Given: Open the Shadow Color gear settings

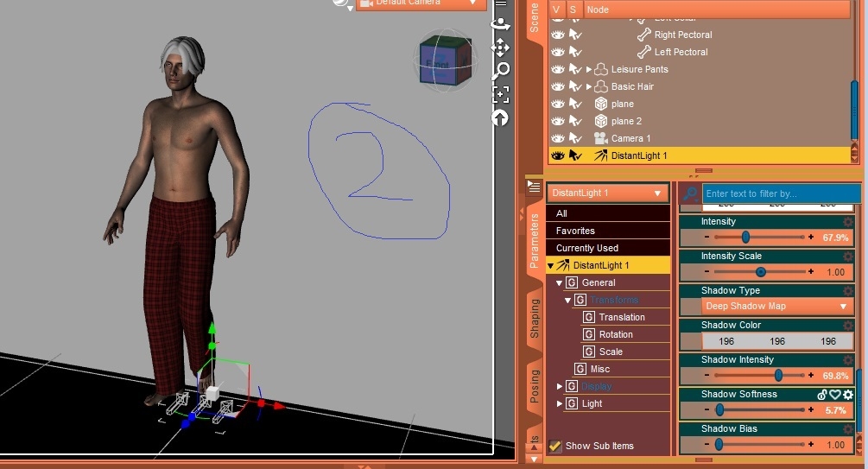Looking at the screenshot, I should coord(847,325).
